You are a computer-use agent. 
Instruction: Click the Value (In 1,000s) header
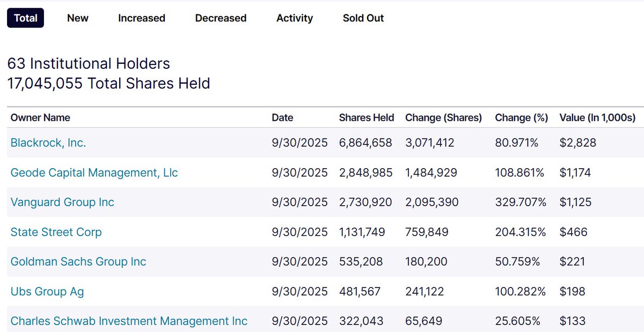(597, 118)
